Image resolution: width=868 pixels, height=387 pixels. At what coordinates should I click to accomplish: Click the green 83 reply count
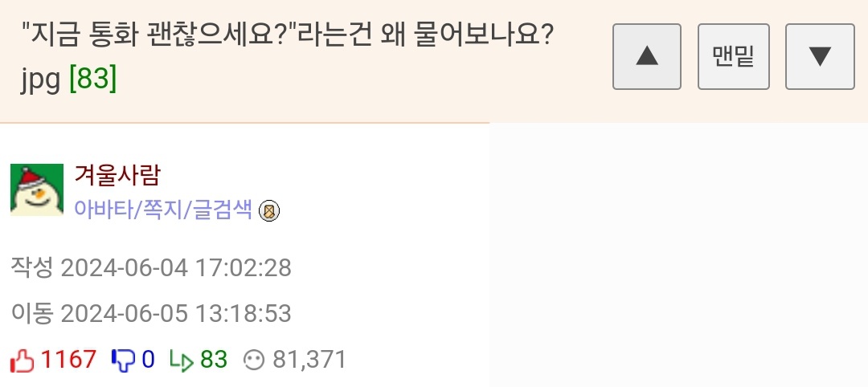[214, 360]
